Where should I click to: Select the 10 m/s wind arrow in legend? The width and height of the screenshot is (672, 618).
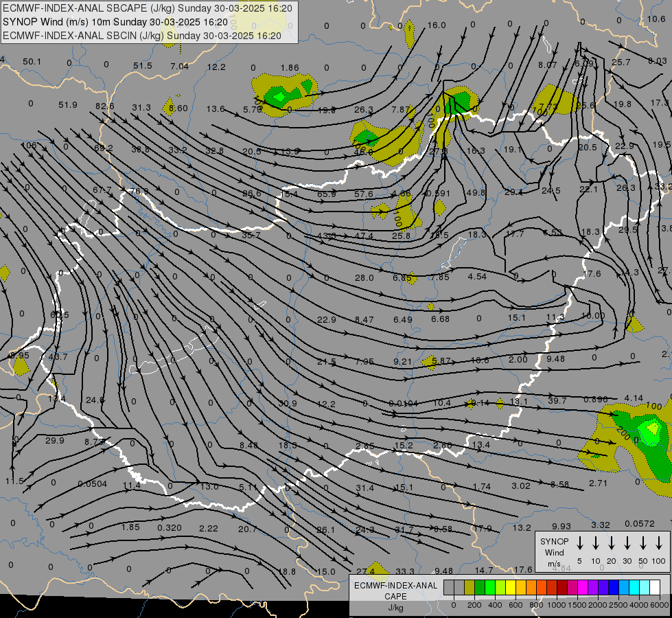[x=595, y=542]
